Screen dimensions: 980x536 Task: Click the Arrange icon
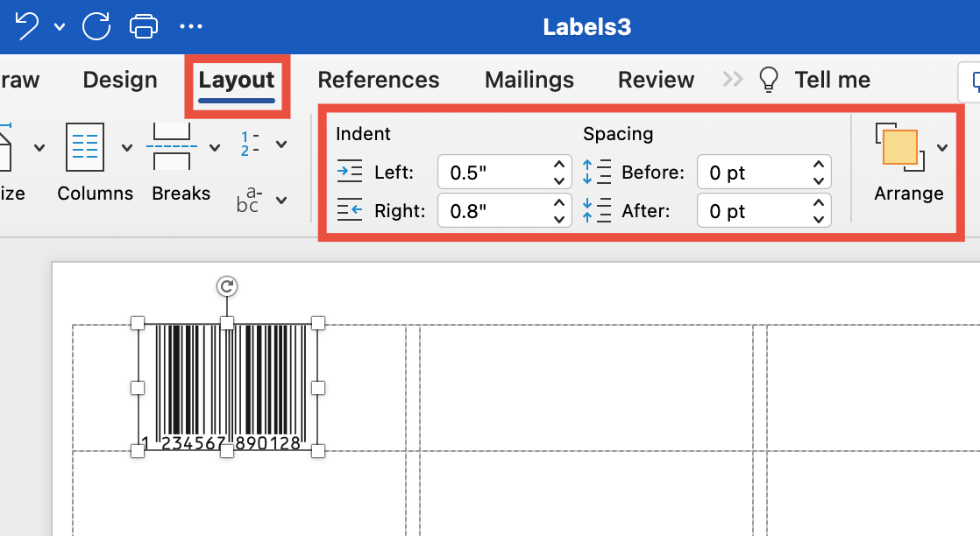[900, 147]
